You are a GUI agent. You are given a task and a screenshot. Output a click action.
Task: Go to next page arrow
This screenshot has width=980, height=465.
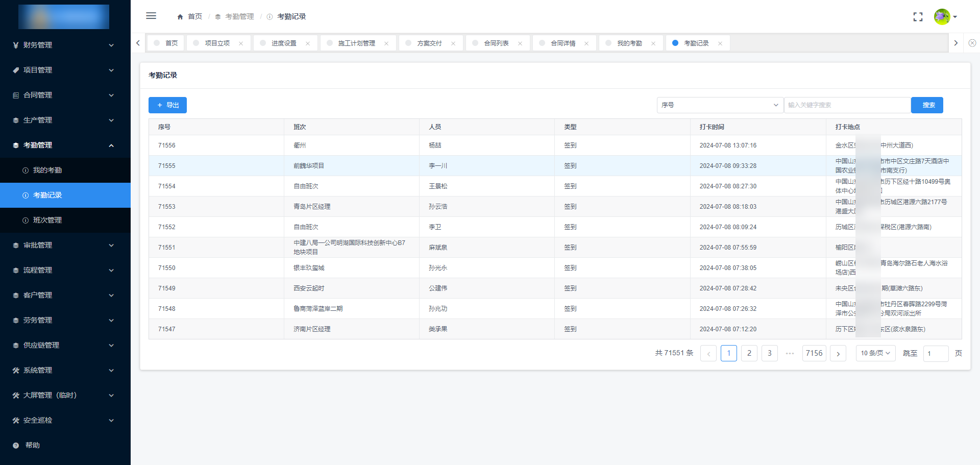pyautogui.click(x=838, y=353)
